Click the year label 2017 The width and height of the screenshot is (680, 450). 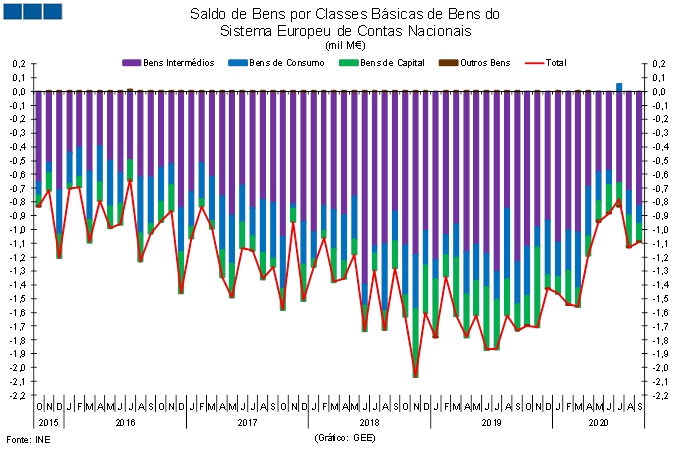(x=247, y=422)
